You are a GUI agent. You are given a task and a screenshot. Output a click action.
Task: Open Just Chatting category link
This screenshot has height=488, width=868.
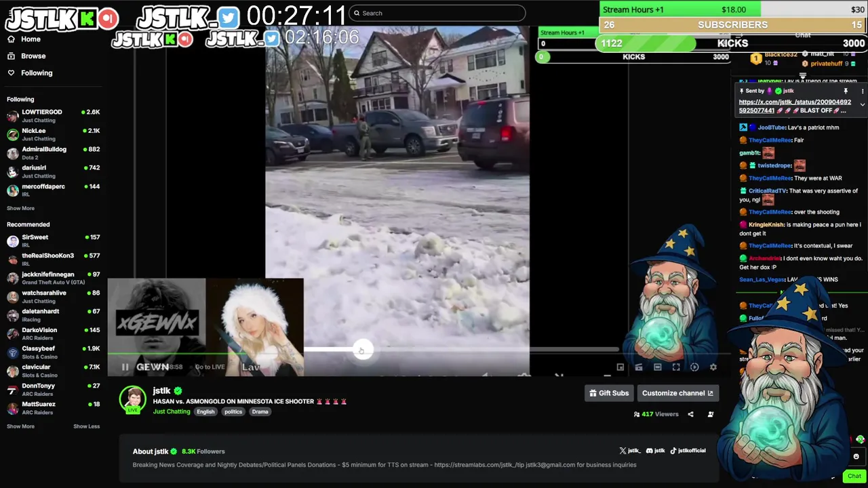point(172,412)
